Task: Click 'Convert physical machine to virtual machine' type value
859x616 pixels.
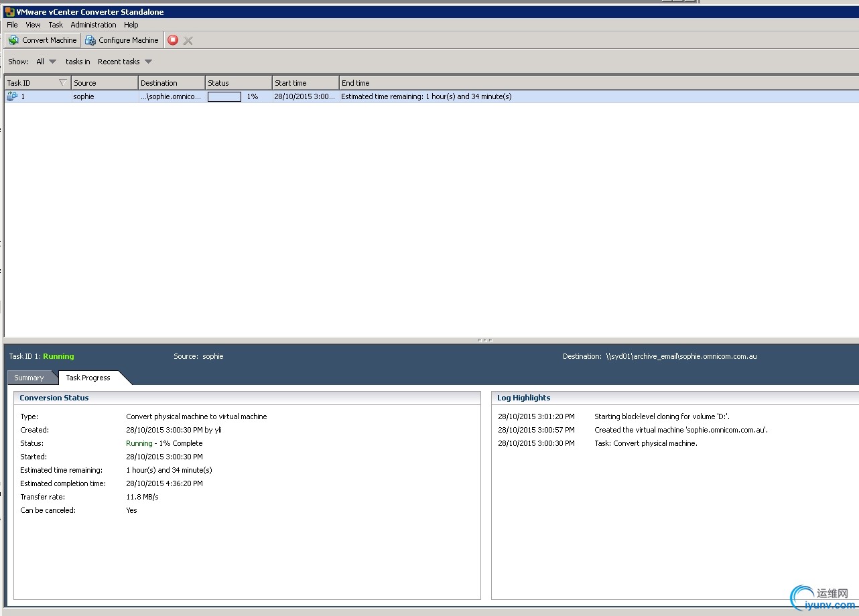Action: coord(196,416)
